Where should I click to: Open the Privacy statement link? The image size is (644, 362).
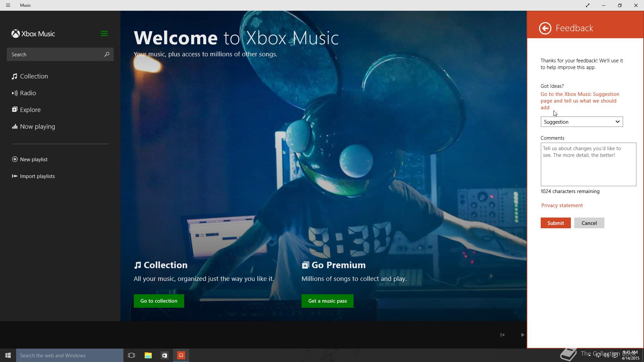tap(562, 205)
